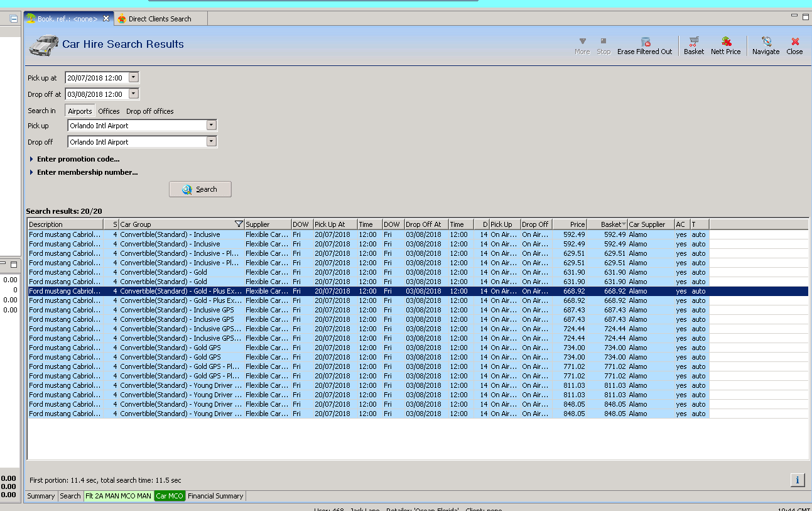This screenshot has height=511, width=812.
Task: Maximize the editor area using the top-right icon
Action: coord(806,16)
